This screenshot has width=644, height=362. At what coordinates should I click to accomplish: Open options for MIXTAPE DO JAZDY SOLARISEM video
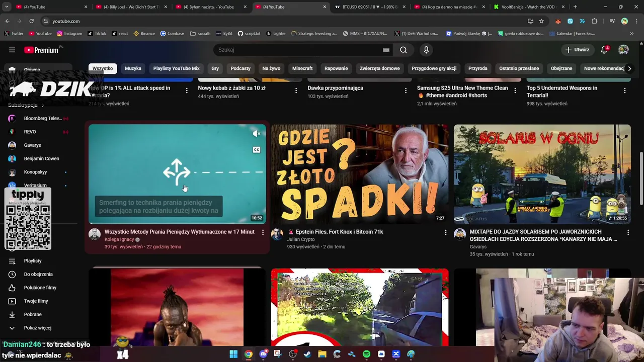click(x=628, y=232)
